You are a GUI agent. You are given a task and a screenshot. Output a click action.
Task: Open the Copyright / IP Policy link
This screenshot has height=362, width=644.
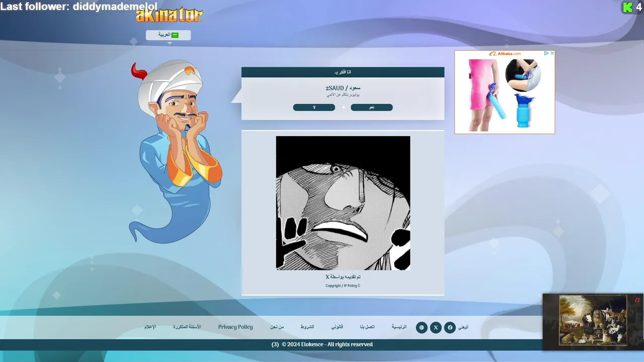343,286
